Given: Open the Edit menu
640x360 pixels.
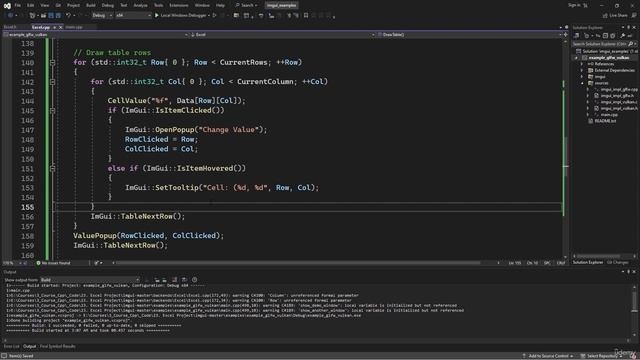Looking at the screenshot, I should [31, 5].
